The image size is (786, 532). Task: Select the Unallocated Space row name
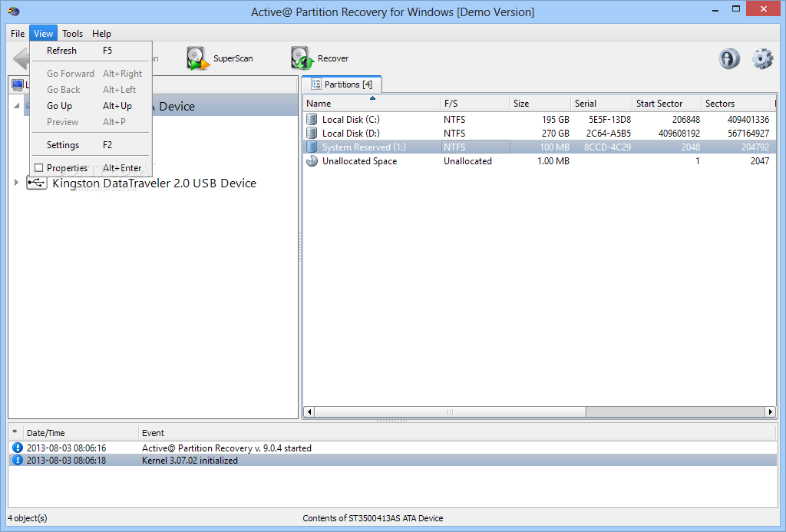(359, 161)
